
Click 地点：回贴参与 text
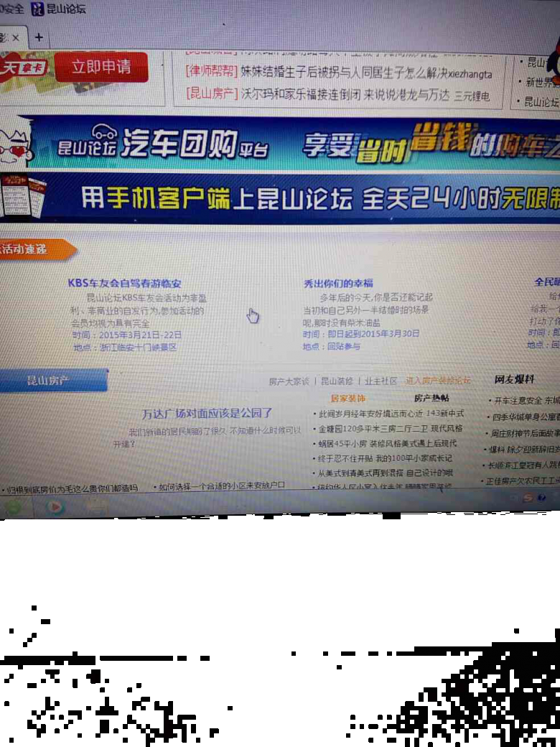pyautogui.click(x=332, y=346)
